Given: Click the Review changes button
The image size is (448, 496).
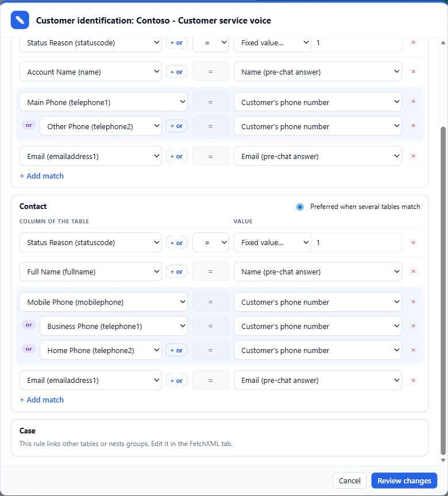Looking at the screenshot, I should [404, 480].
